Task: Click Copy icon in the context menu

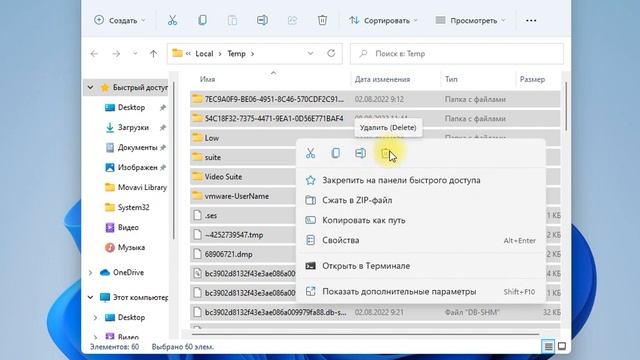Action: coord(336,153)
